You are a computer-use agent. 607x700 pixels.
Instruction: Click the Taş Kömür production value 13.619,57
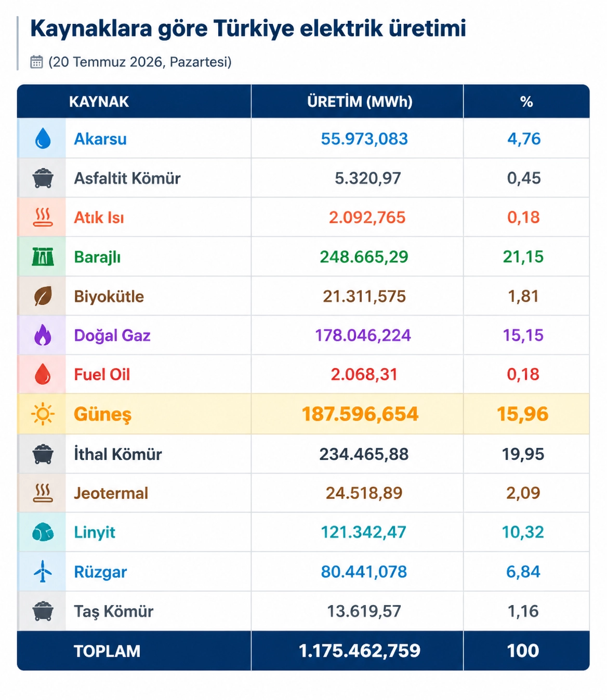(x=364, y=611)
